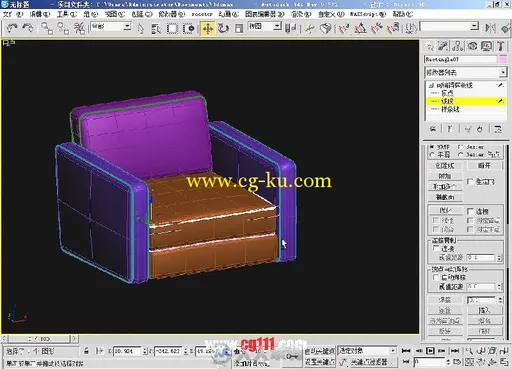This screenshot has width=512, height=369.
Task: Open the 修改器列表 dropdown
Action: [x=466, y=72]
